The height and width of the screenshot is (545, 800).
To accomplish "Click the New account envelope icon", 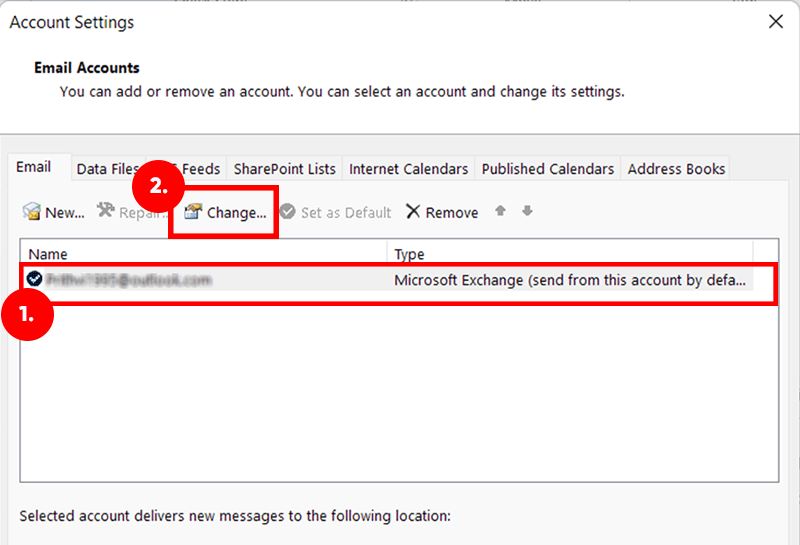I will click(32, 212).
